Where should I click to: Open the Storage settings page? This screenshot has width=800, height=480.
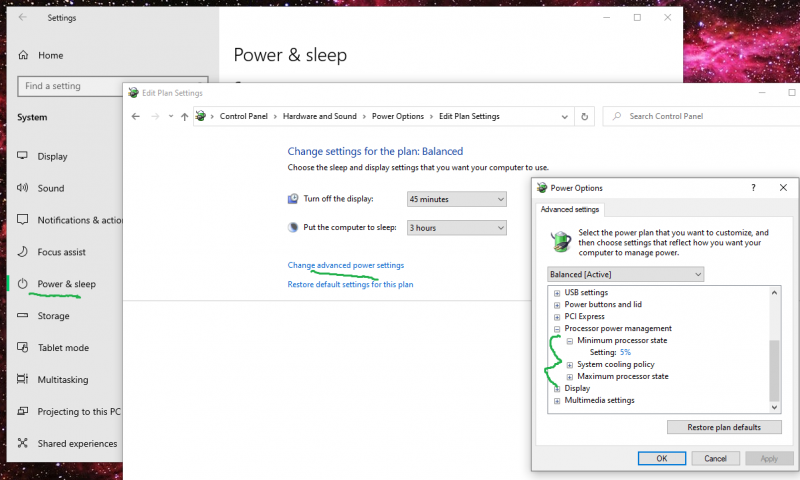[x=53, y=316]
